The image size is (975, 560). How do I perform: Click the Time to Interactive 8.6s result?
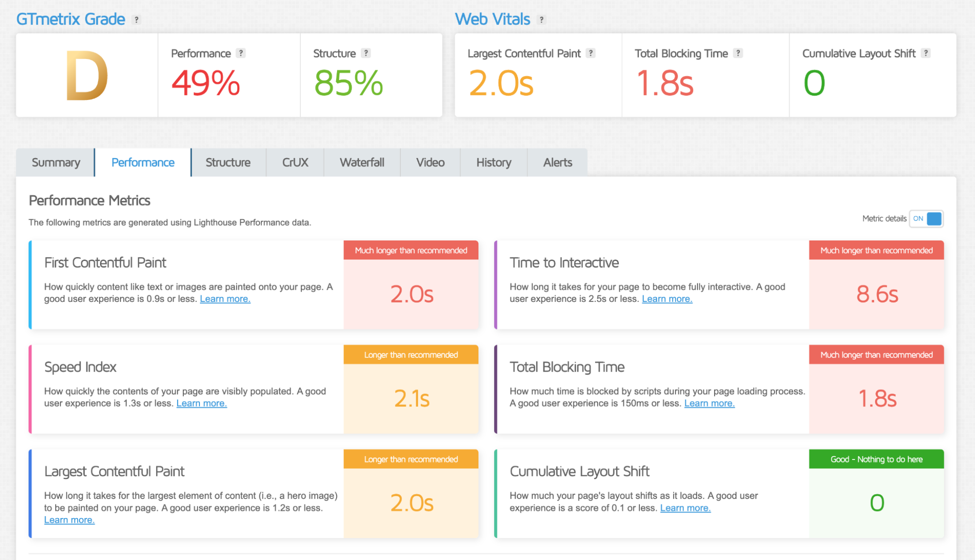click(x=877, y=294)
